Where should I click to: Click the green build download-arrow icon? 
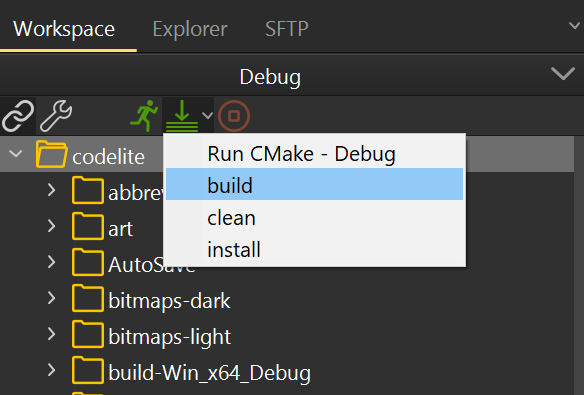[x=182, y=116]
